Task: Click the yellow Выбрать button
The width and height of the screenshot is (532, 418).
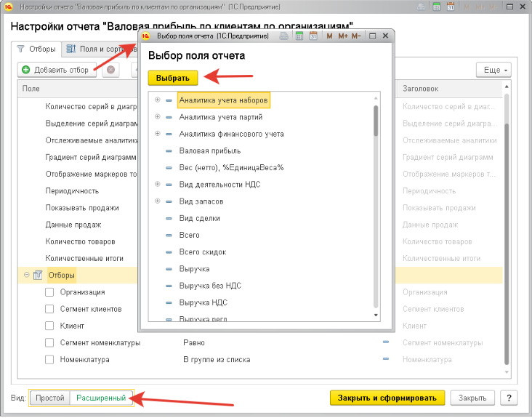Action: 172,78
